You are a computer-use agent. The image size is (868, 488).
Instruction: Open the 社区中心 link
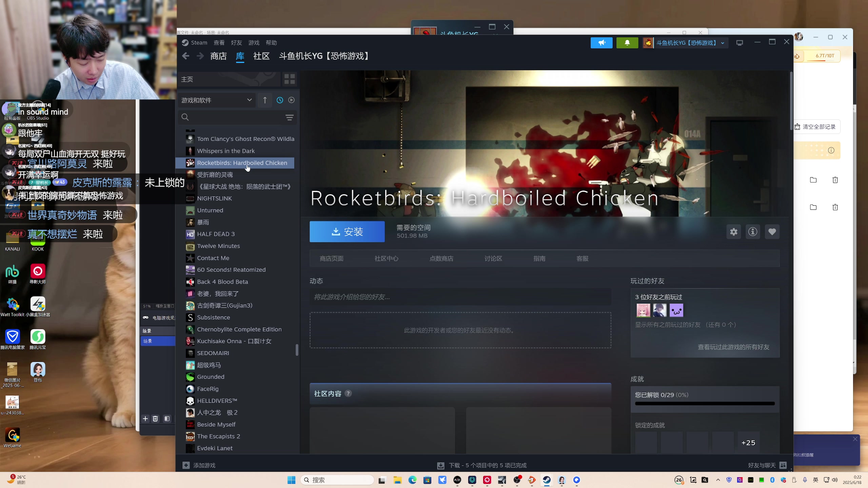pos(386,259)
